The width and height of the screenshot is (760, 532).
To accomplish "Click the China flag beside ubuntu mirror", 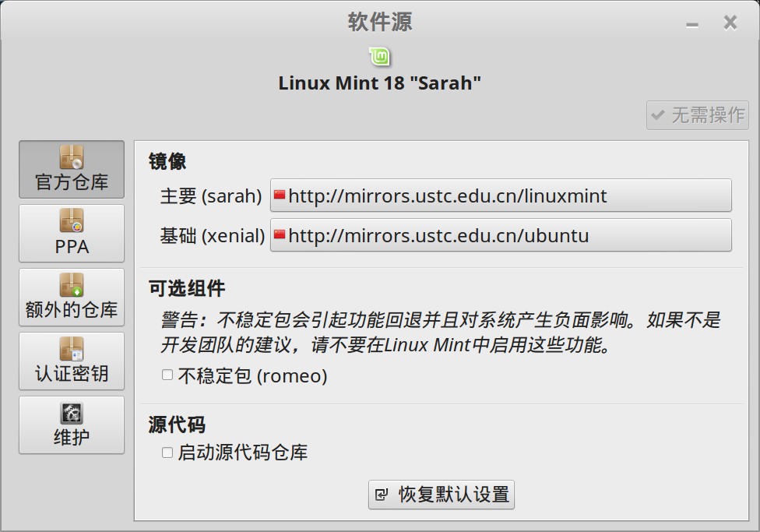I will 280,234.
